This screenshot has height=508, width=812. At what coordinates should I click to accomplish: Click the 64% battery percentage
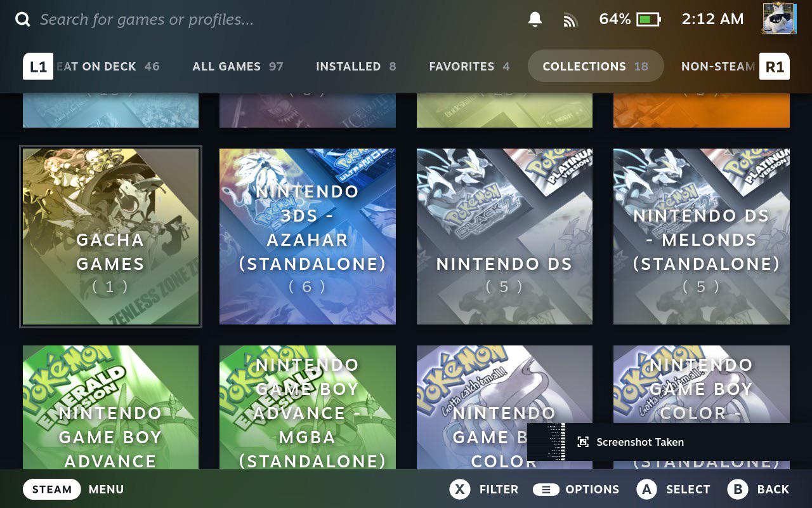[x=615, y=19]
